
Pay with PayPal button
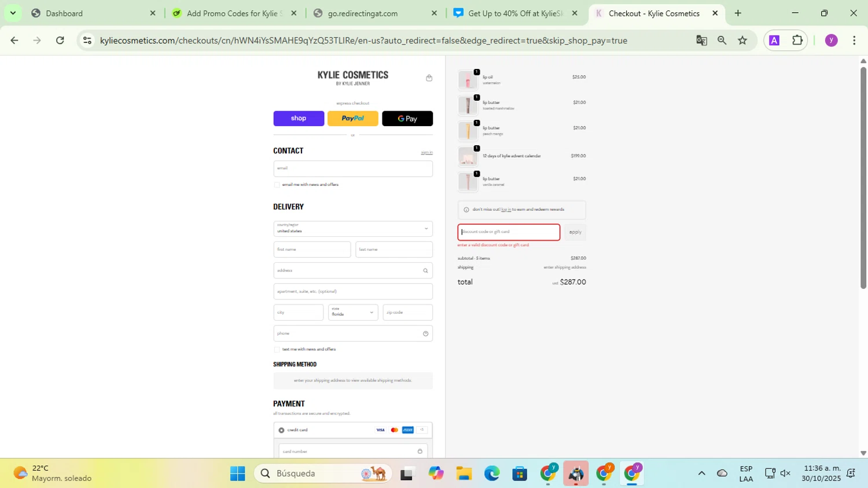pyautogui.click(x=353, y=119)
